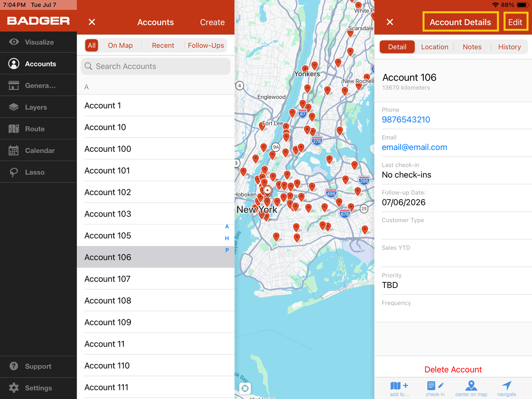This screenshot has width=532, height=399.
Task: Tap the selected white pin near Hoboken
Action: [267, 191]
